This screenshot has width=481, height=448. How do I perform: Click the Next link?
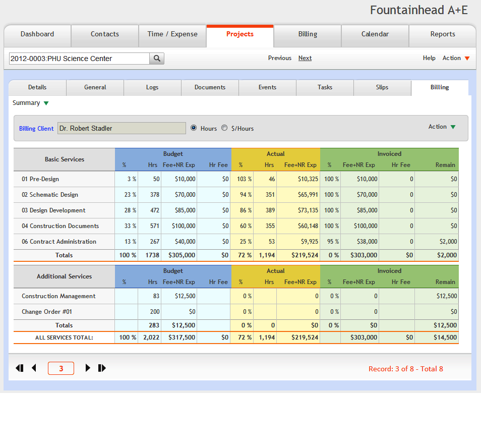coord(305,58)
